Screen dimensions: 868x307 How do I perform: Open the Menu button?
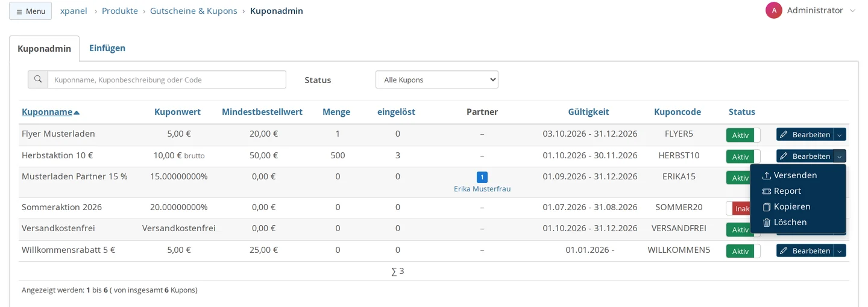click(x=30, y=11)
